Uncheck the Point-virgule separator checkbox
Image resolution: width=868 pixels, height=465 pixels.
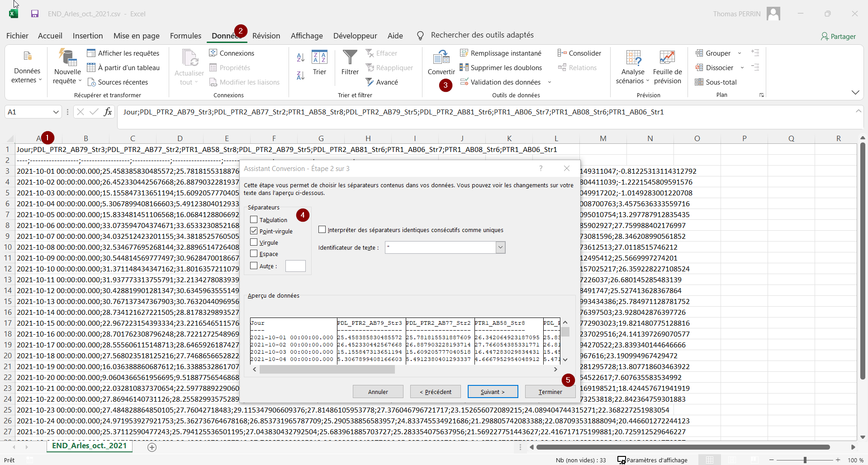coord(254,231)
